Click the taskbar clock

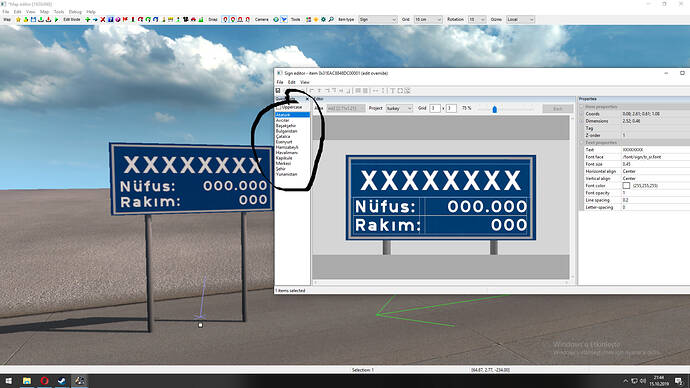pyautogui.click(x=659, y=381)
